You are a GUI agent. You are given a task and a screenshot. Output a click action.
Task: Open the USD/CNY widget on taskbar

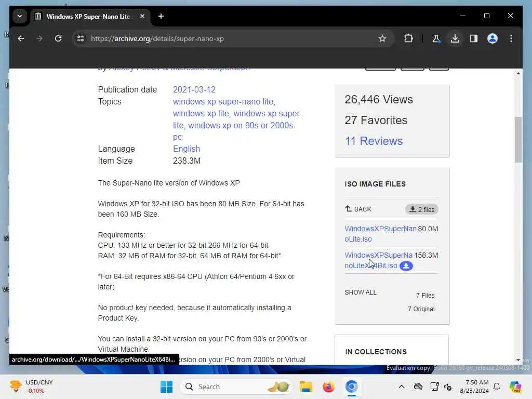[x=31, y=387]
